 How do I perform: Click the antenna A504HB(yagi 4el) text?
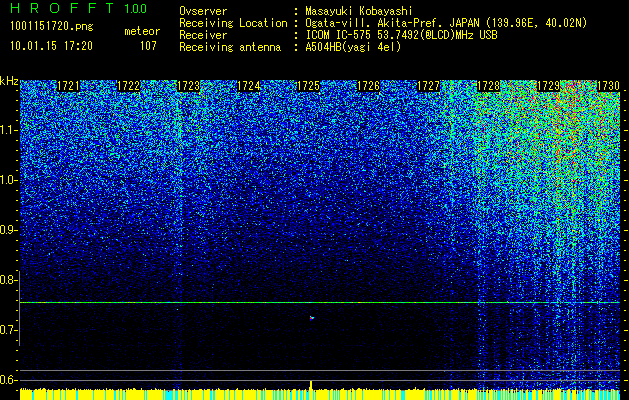point(353,47)
